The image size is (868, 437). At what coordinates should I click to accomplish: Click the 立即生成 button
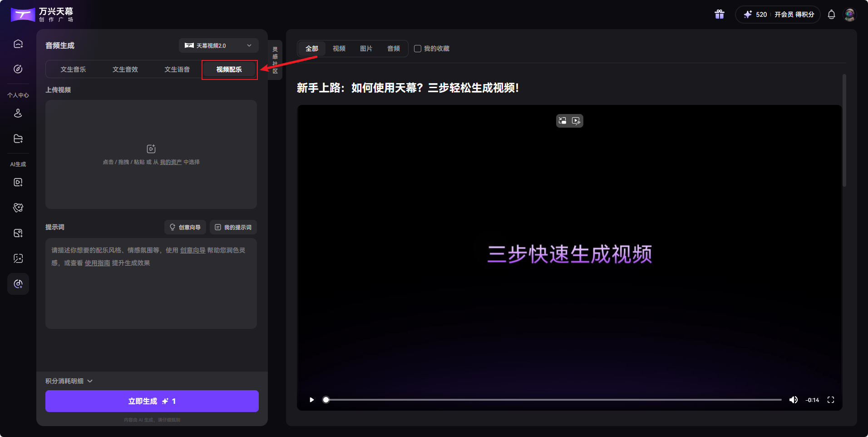(151, 401)
